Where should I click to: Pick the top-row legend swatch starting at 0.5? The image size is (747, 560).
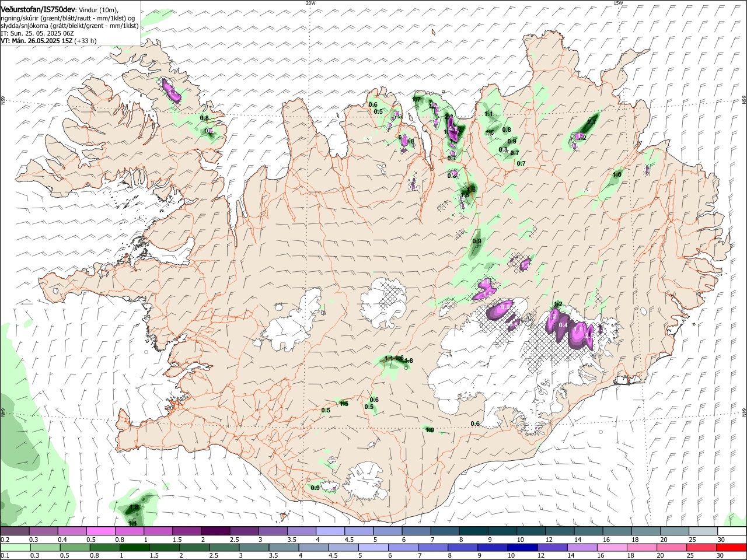click(x=100, y=531)
